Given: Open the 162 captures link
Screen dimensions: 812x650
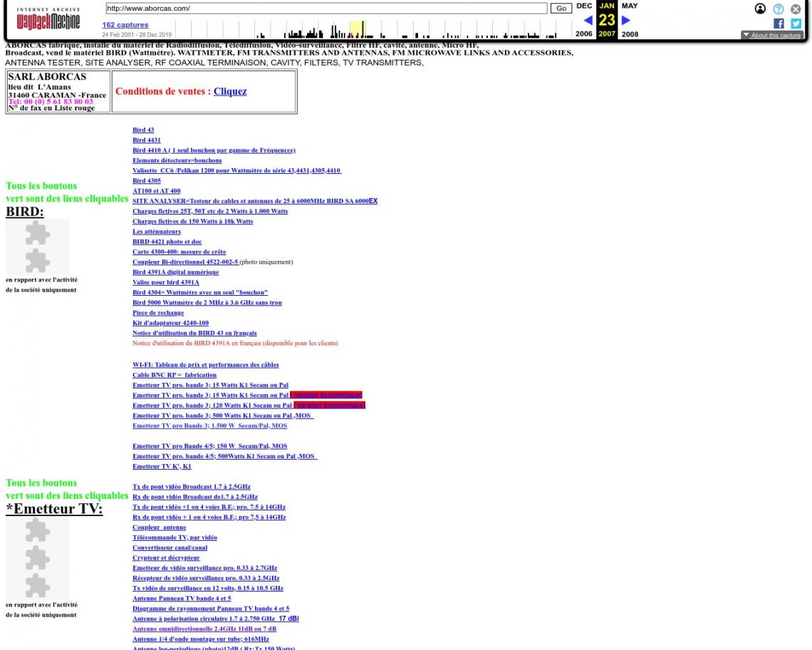Looking at the screenshot, I should pos(125,25).
